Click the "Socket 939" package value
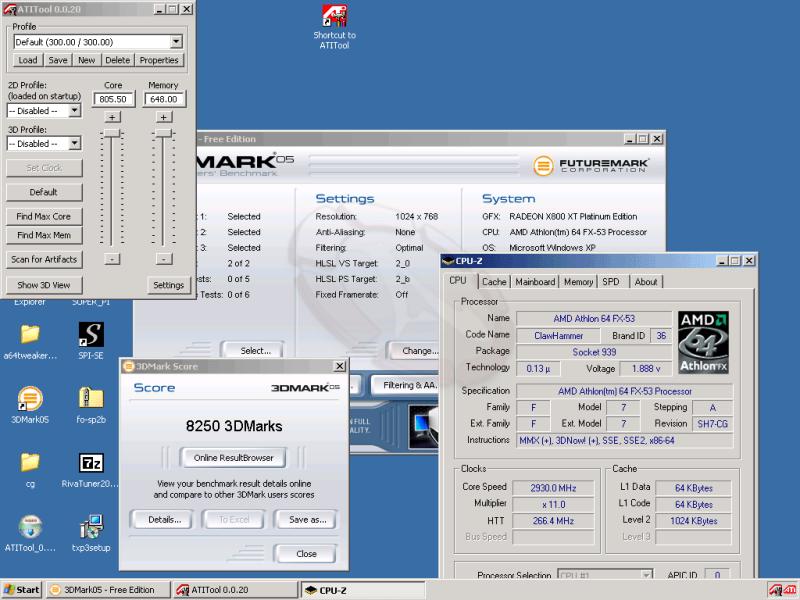This screenshot has height=600, width=800. (594, 352)
